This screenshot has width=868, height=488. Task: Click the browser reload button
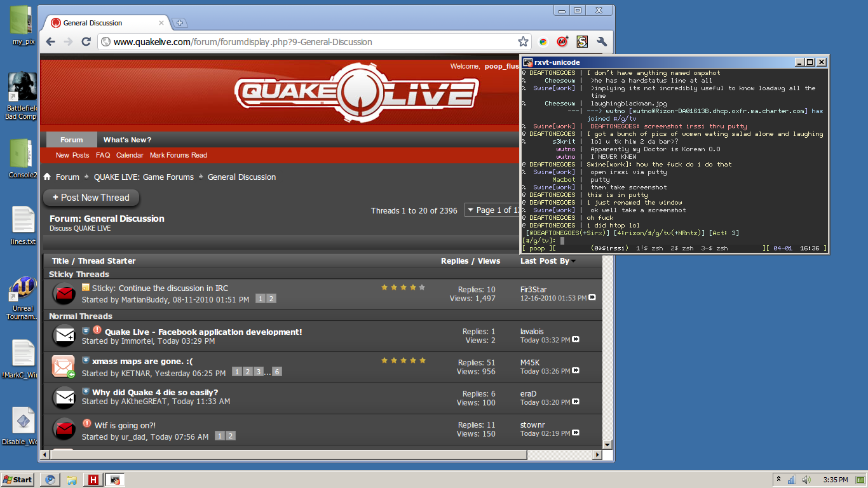point(86,42)
